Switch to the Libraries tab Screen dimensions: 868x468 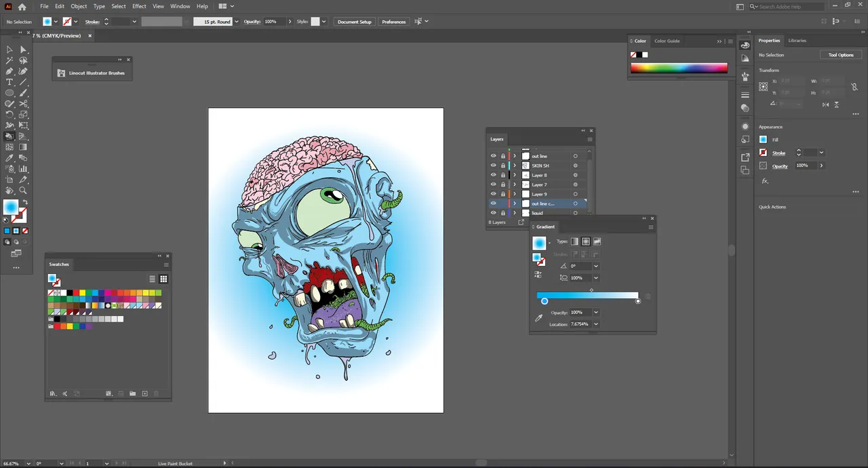[797, 41]
